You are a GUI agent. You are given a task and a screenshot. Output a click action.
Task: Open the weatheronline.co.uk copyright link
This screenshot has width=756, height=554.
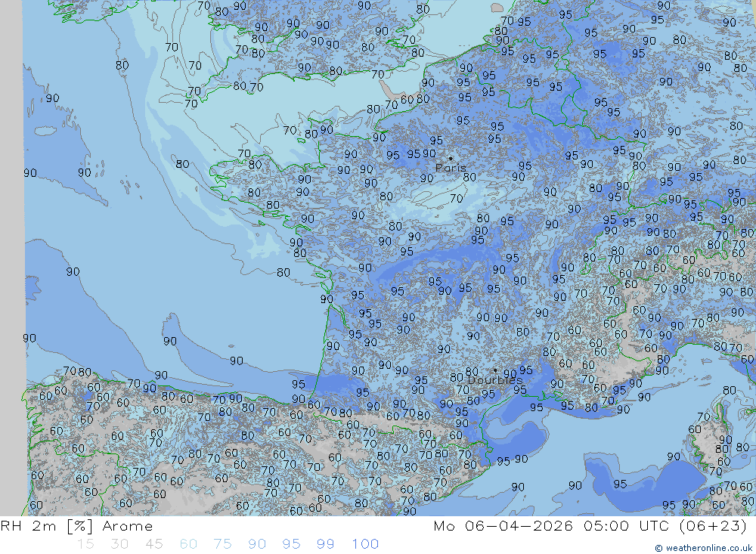point(703,548)
